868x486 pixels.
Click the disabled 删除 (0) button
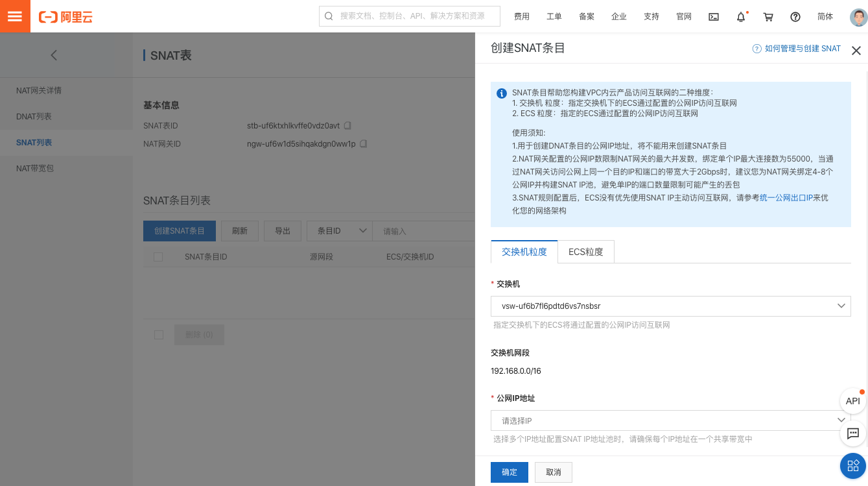point(199,335)
